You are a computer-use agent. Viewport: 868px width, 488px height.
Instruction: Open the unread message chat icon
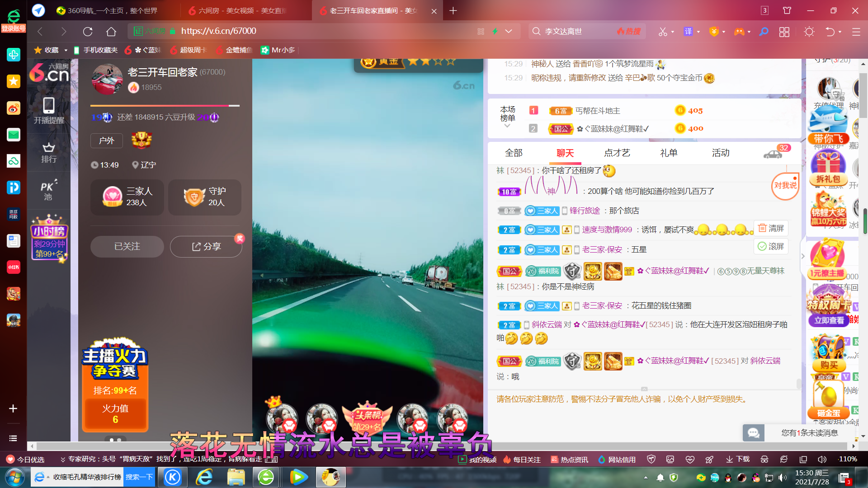coord(753,433)
